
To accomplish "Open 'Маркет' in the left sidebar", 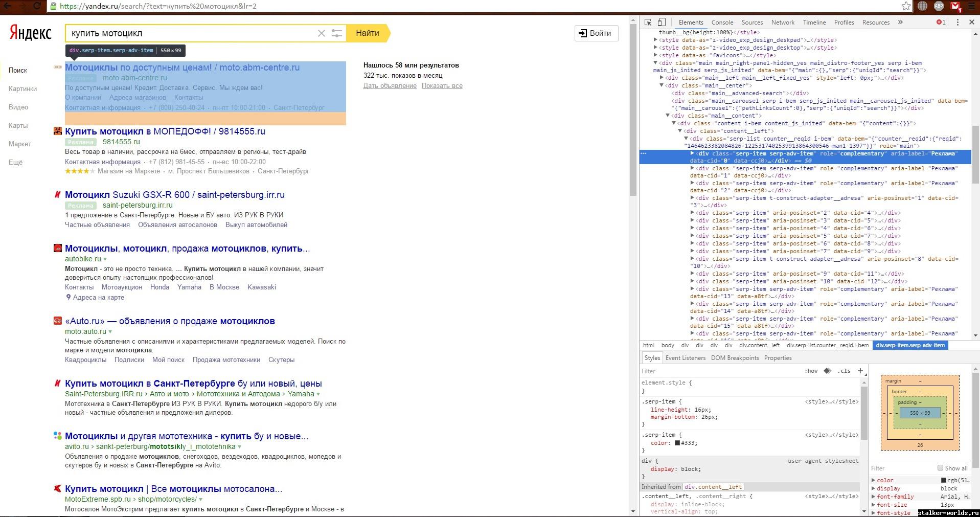I will coord(20,144).
